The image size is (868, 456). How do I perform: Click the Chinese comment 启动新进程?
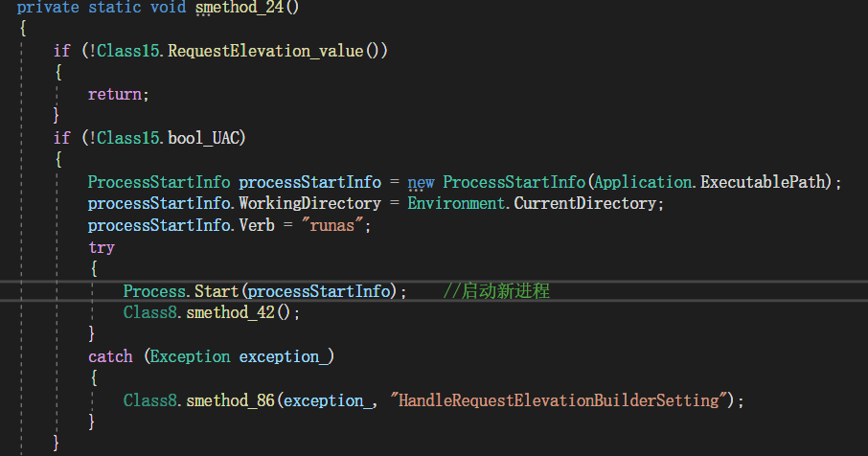(496, 291)
